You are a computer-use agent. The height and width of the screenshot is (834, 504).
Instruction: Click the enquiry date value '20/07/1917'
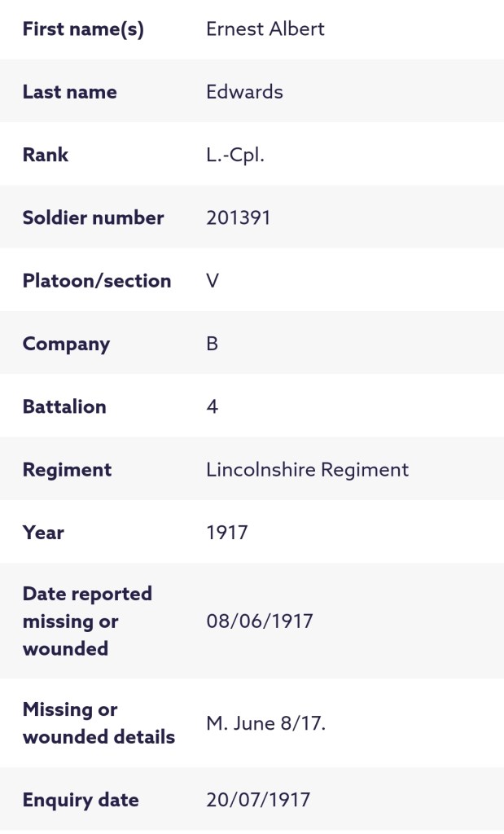[258, 800]
